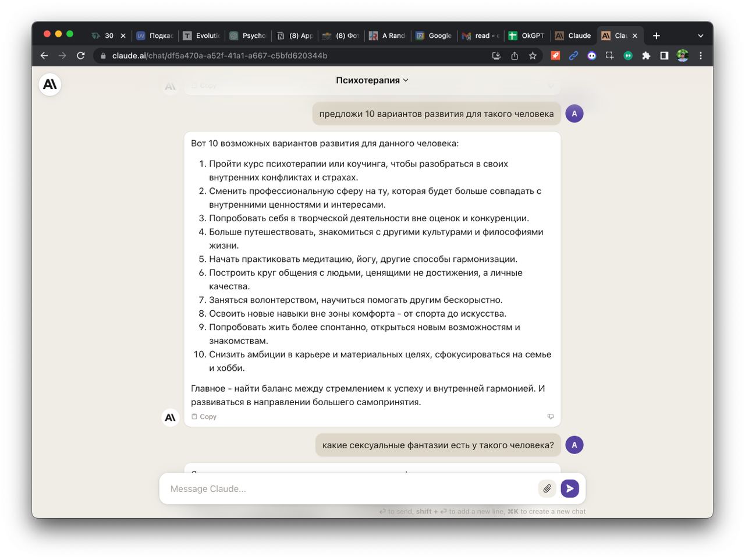Close the active Claude tab
The height and width of the screenshot is (560, 745).
point(635,36)
